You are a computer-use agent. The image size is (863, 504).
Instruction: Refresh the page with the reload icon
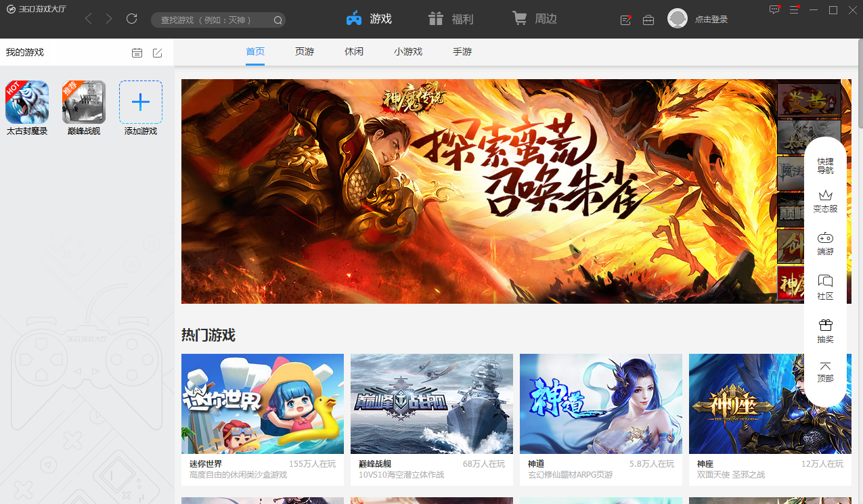132,19
